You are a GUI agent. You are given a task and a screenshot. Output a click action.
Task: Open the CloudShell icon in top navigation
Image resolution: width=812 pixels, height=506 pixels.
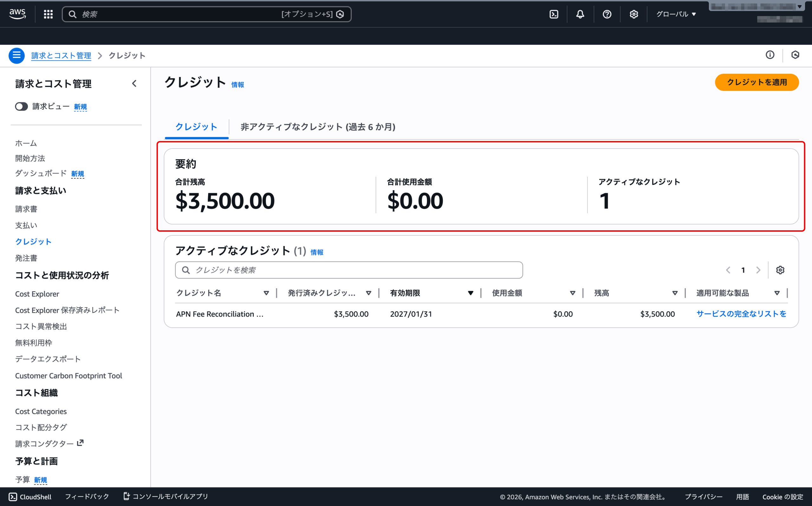tap(554, 14)
